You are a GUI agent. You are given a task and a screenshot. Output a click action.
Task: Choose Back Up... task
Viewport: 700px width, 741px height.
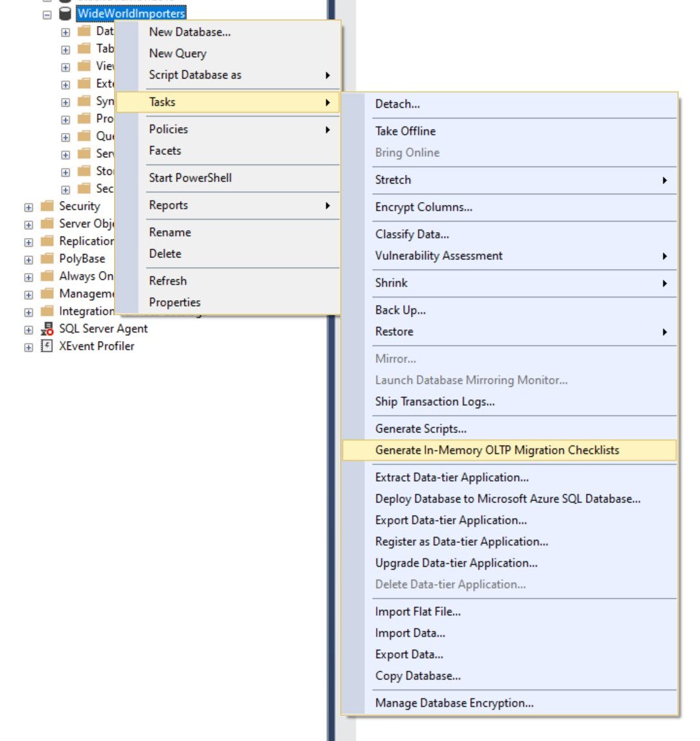[509, 310]
